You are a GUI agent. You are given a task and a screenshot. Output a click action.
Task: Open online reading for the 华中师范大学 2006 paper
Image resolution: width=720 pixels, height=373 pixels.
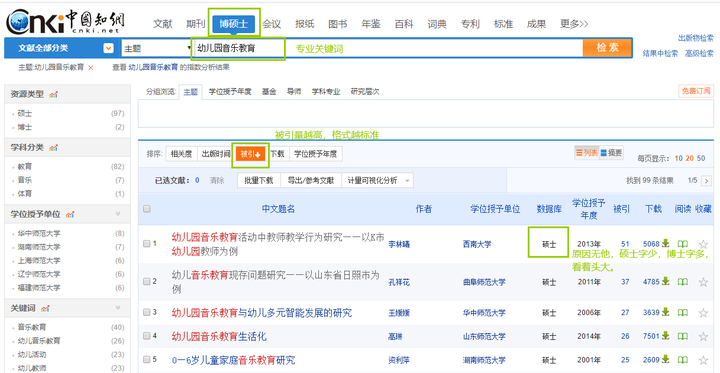click(683, 313)
